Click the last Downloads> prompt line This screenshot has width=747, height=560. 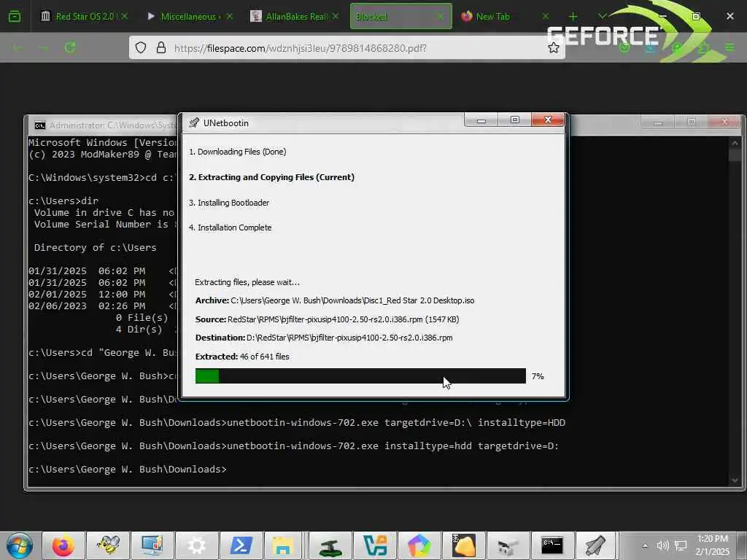pyautogui.click(x=128, y=470)
